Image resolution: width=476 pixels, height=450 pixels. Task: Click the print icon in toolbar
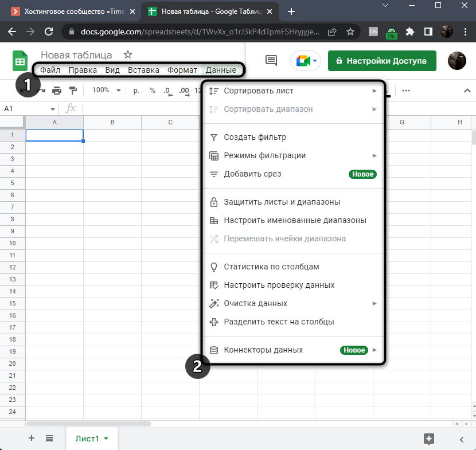[x=57, y=90]
